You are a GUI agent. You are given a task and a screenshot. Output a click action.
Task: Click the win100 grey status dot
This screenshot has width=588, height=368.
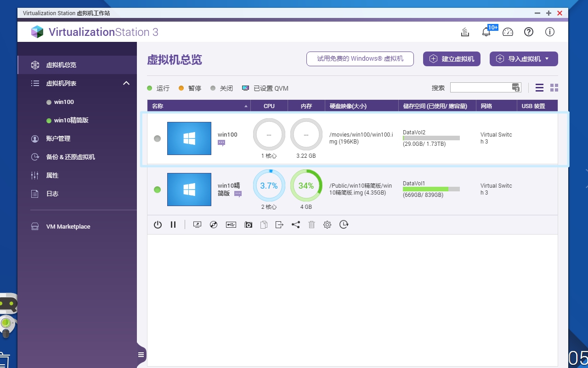[x=158, y=138]
